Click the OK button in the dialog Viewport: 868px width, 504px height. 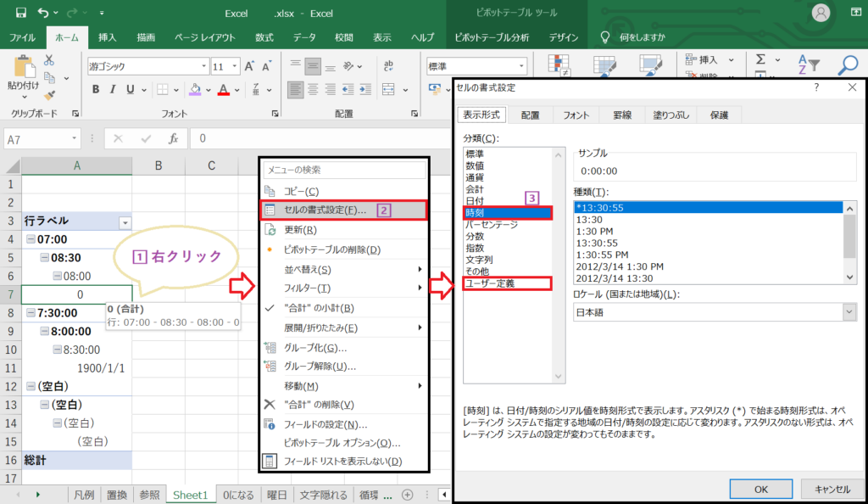pos(760,490)
